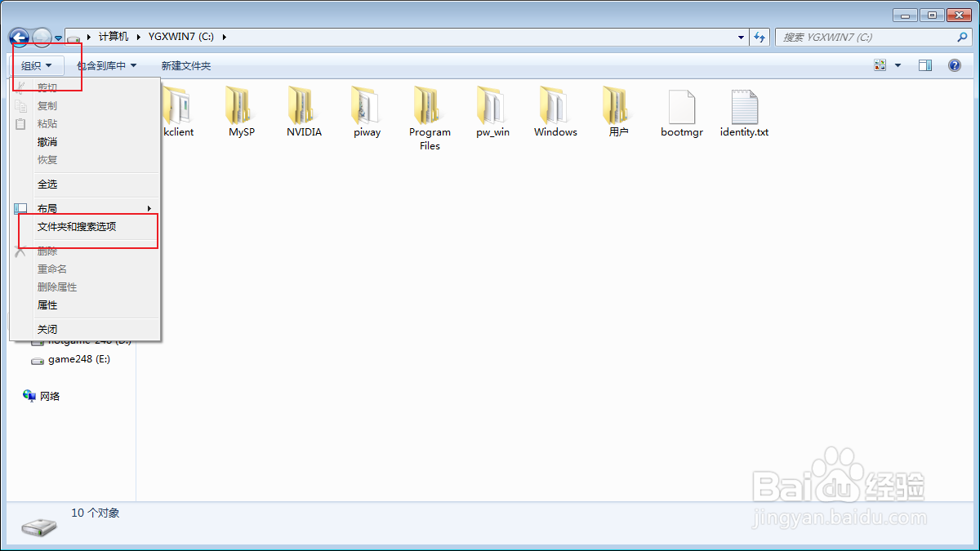Click the greyed 粘贴 menu entry
Image resolution: width=980 pixels, height=551 pixels.
coord(85,123)
